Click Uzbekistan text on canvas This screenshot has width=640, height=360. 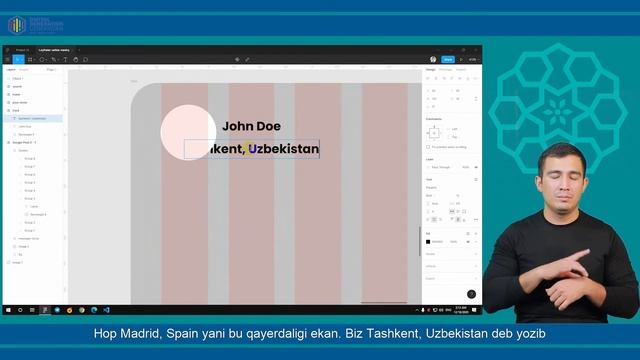click(284, 149)
